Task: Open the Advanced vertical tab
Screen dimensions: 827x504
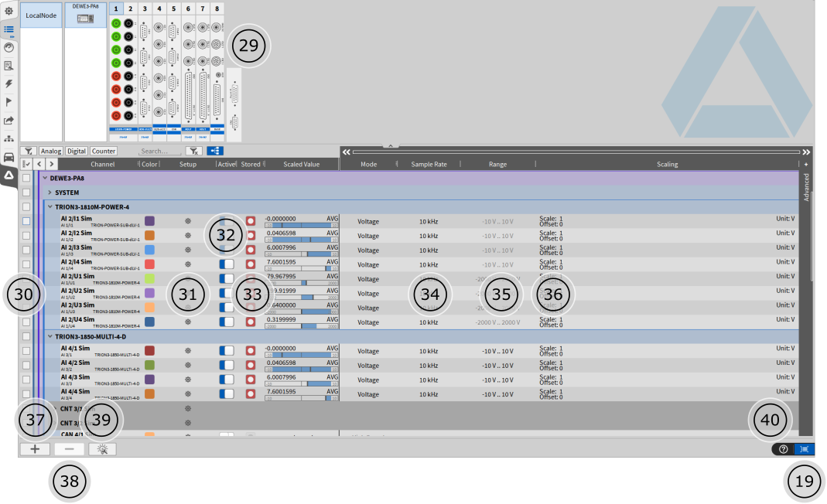Action: pyautogui.click(x=806, y=187)
